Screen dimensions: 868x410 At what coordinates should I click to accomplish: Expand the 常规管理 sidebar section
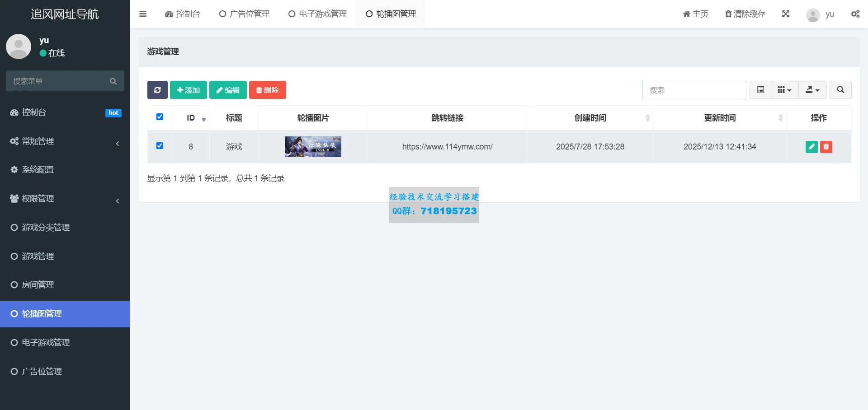(65, 141)
